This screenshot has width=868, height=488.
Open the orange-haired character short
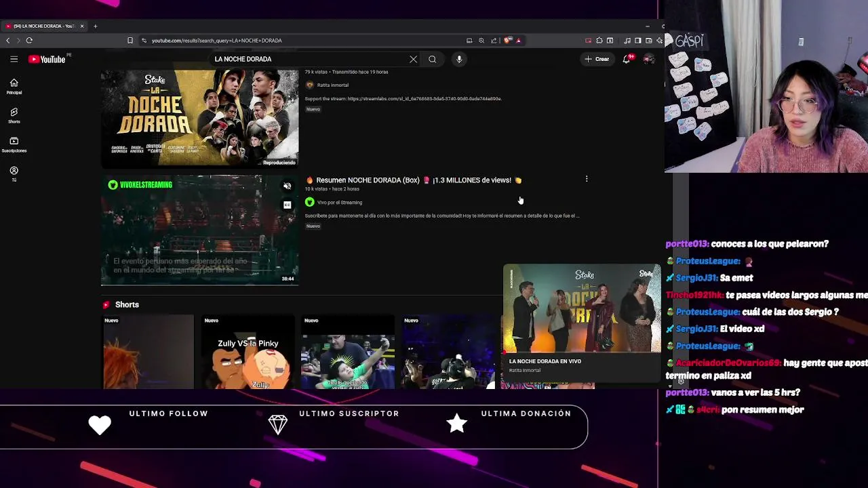coord(148,352)
